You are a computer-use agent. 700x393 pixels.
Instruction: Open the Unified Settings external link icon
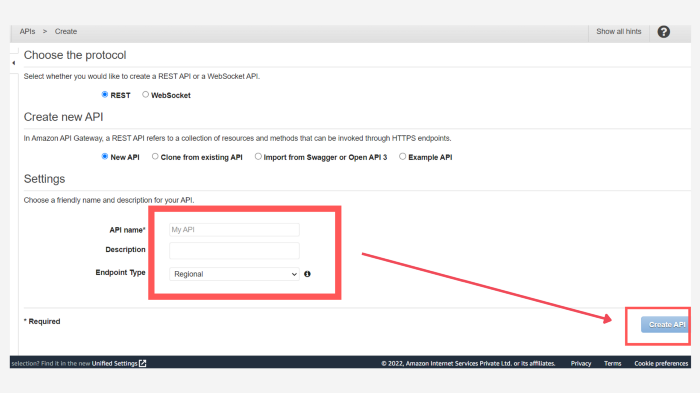[x=142, y=363]
